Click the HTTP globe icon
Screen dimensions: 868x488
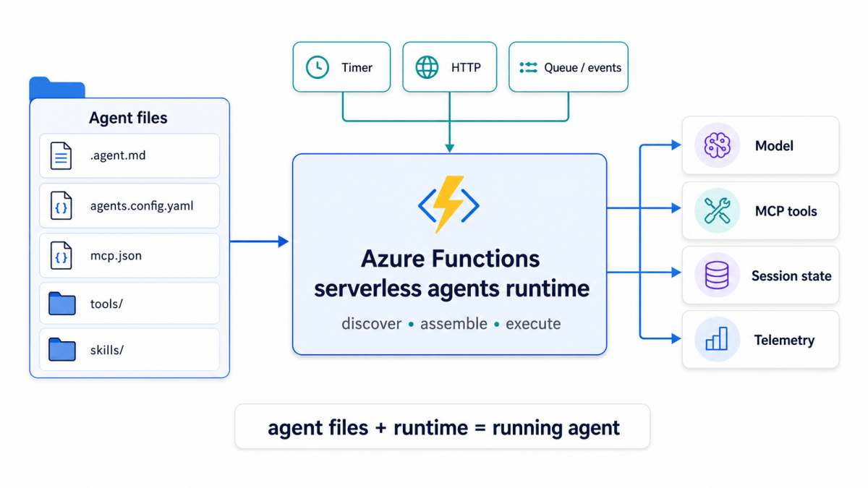(427, 67)
